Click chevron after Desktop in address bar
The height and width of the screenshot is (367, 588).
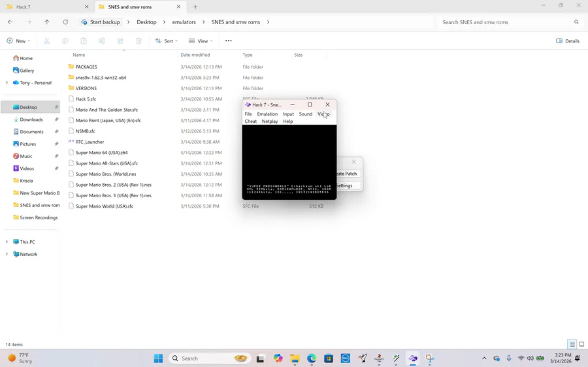click(x=164, y=22)
